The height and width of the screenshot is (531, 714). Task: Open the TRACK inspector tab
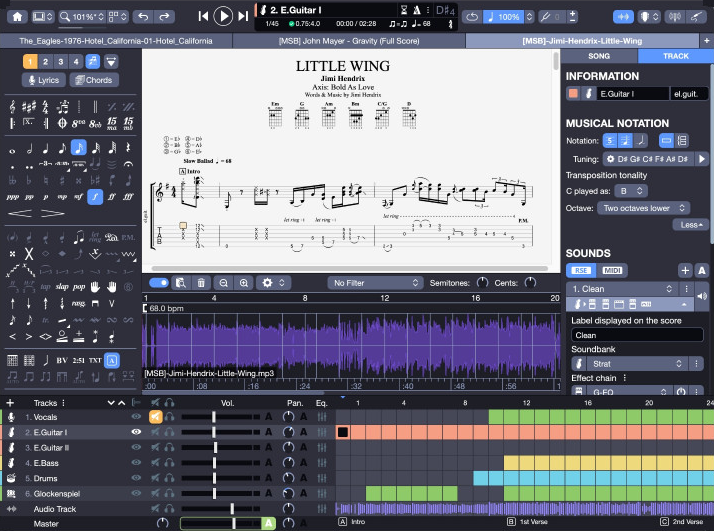tap(676, 56)
